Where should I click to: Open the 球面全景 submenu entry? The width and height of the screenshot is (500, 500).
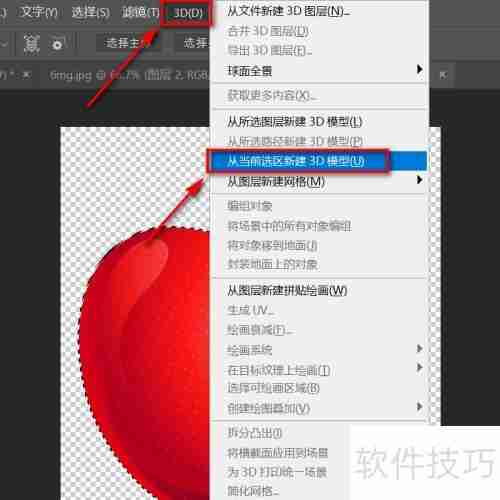[x=319, y=71]
